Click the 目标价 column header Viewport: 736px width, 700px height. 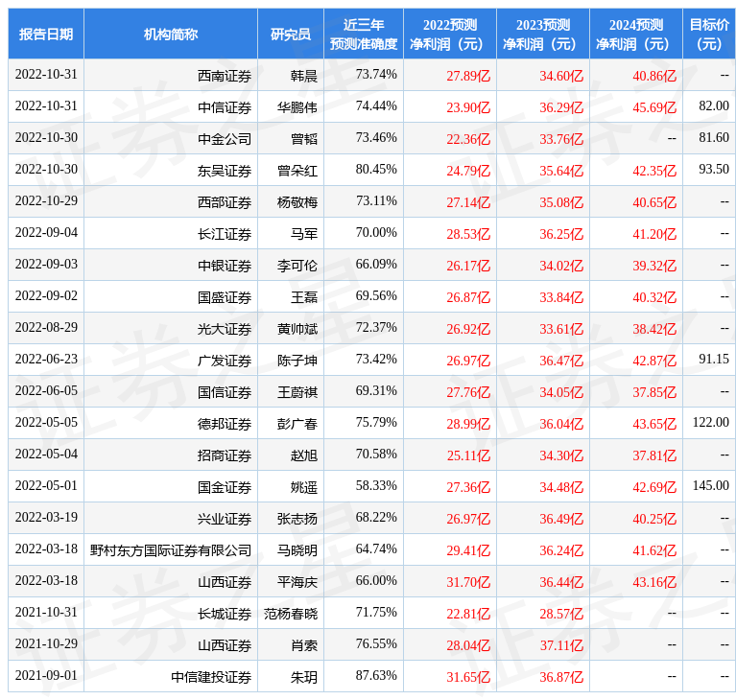(709, 35)
